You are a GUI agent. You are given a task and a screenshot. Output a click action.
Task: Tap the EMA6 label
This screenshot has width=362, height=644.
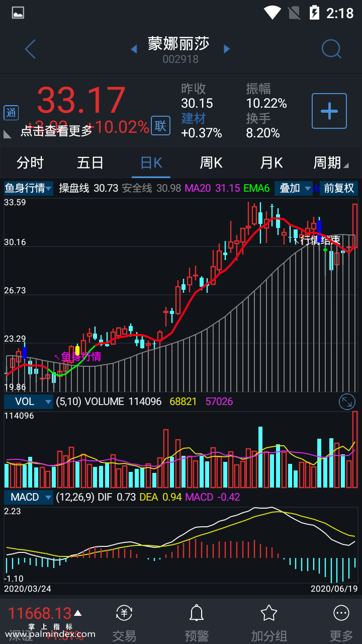pyautogui.click(x=257, y=188)
